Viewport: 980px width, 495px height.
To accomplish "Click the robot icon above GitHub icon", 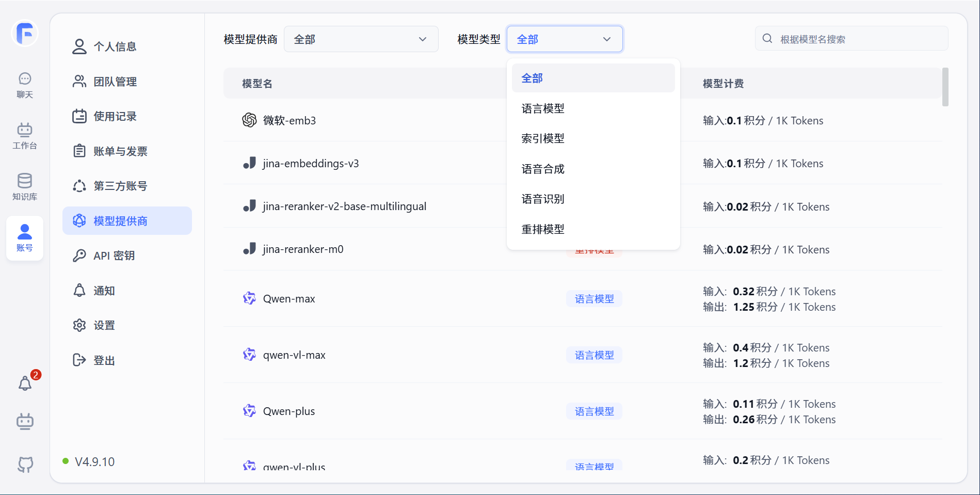I will point(25,422).
